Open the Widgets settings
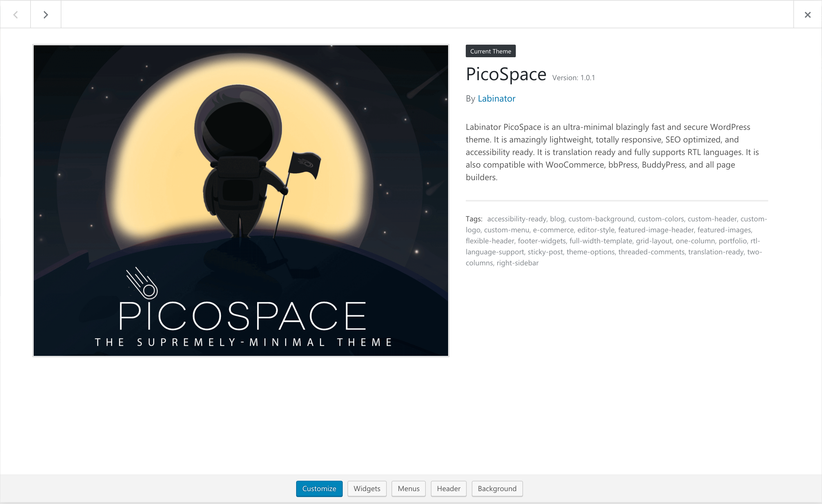822x504 pixels. (x=367, y=488)
